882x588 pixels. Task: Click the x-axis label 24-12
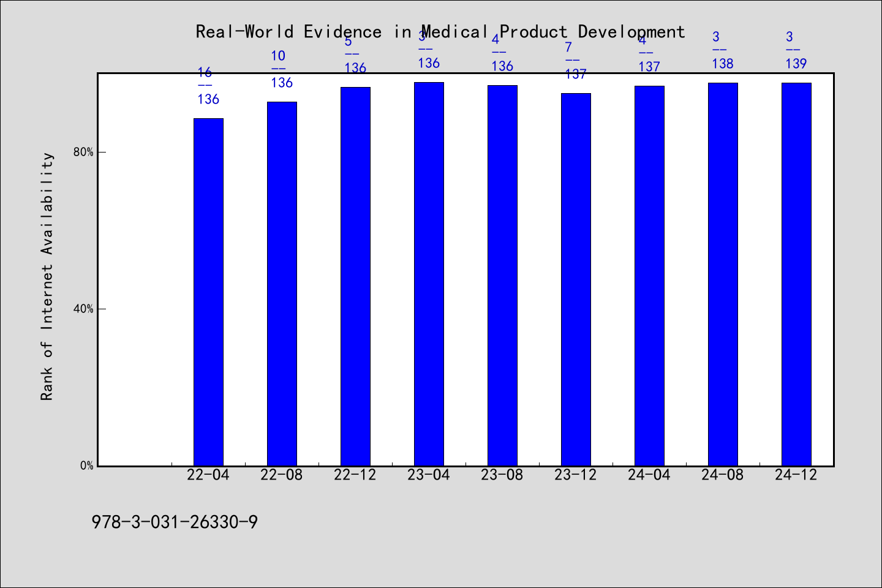(796, 475)
